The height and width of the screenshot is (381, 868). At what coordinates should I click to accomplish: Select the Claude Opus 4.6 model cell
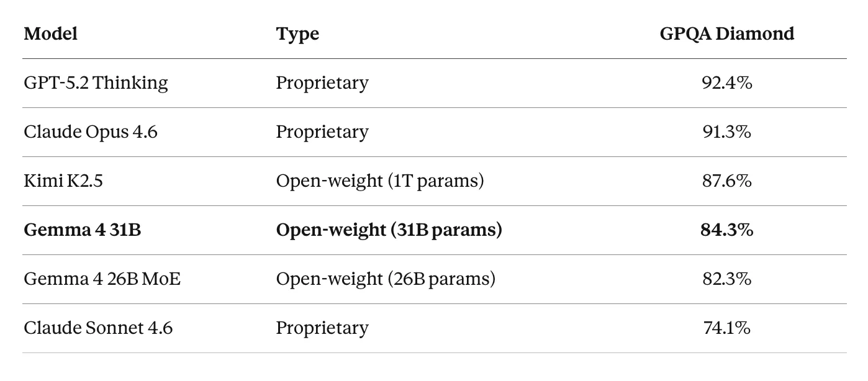90,132
